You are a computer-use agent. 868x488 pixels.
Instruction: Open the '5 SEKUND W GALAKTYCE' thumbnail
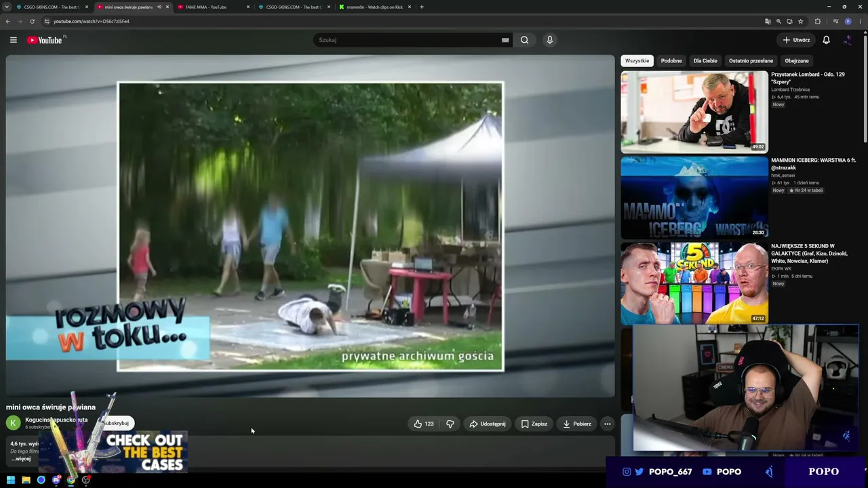[694, 283]
